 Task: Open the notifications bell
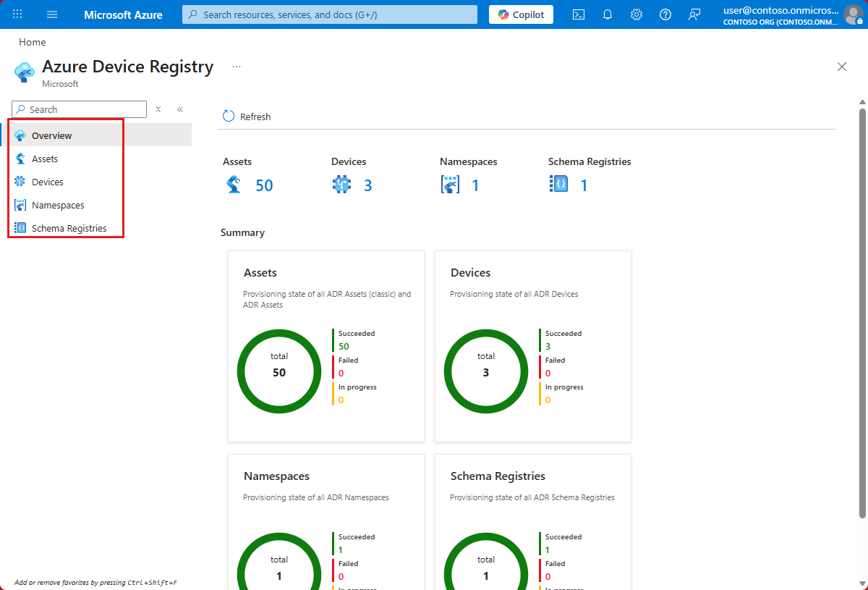point(608,14)
